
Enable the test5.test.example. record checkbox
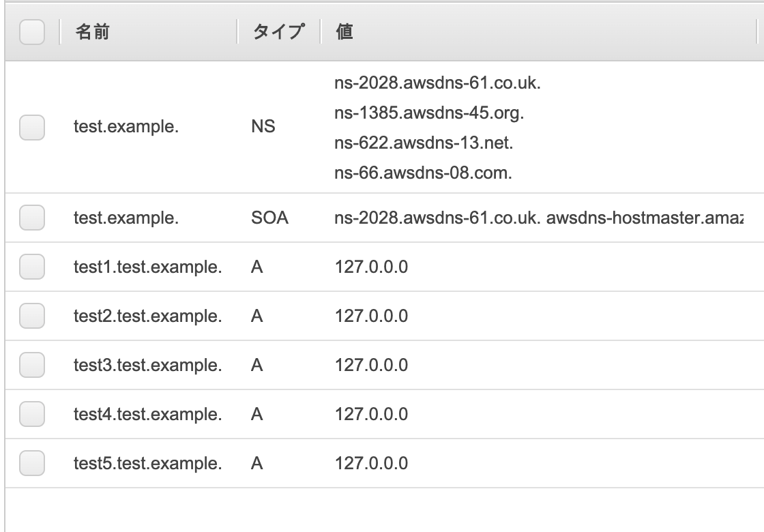[x=32, y=463]
